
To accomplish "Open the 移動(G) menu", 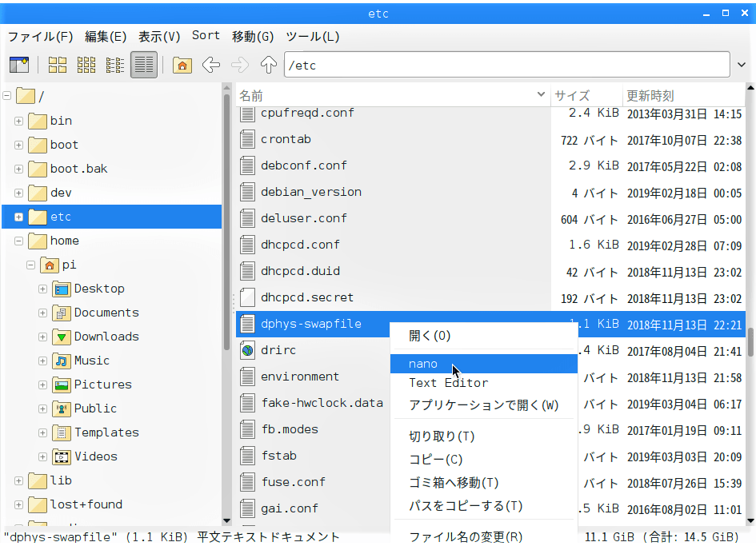I will [253, 37].
